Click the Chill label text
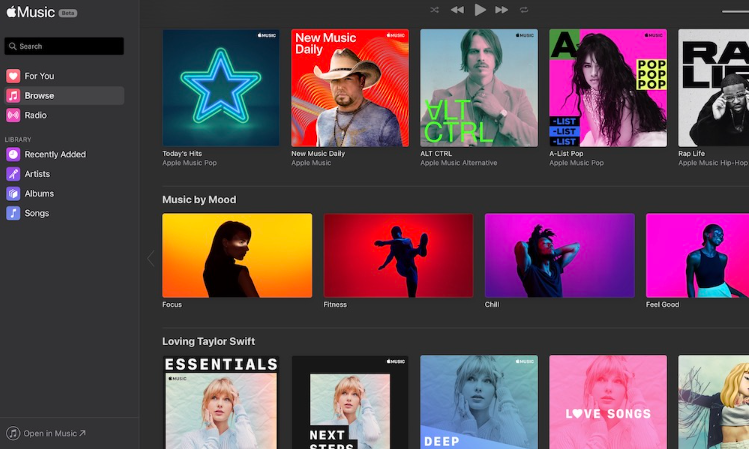This screenshot has width=749, height=449. coord(492,305)
